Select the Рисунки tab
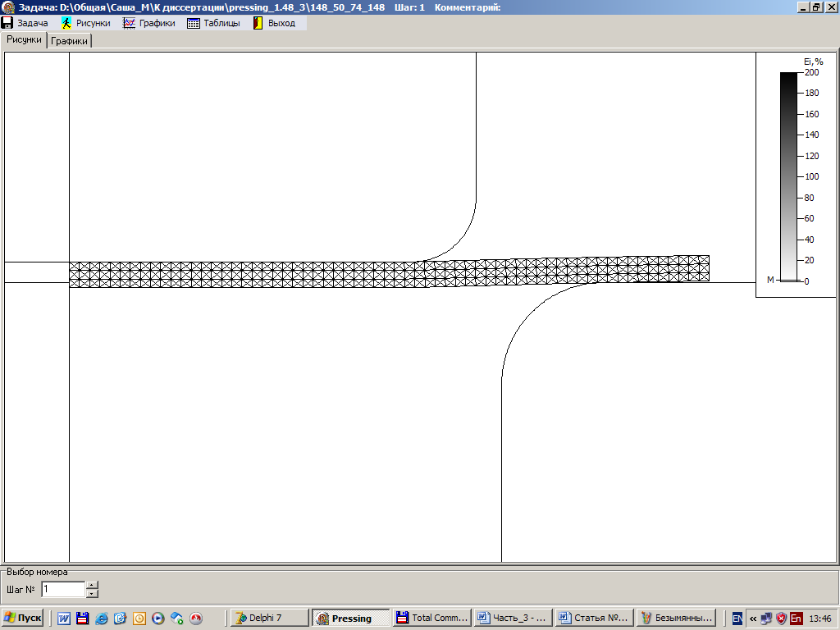840x630 pixels. tap(24, 39)
